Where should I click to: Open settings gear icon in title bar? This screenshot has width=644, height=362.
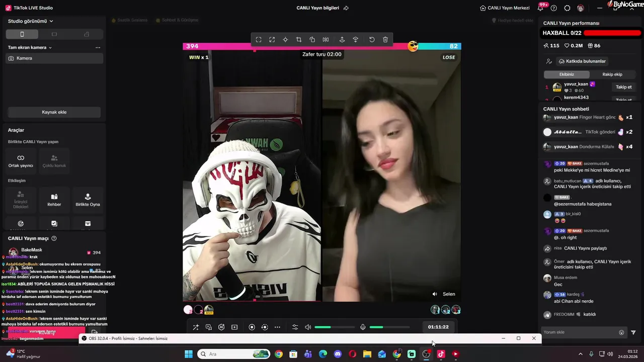point(567,8)
